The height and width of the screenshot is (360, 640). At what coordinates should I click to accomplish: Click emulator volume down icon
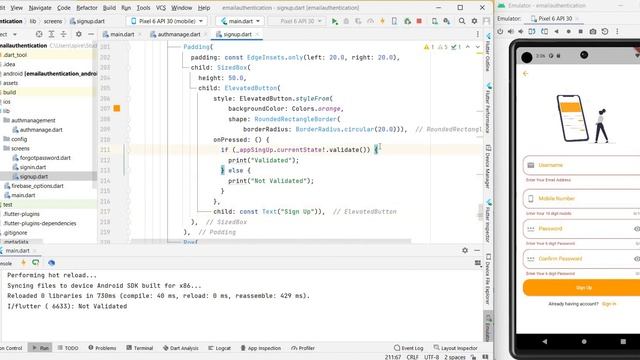tap(521, 31)
